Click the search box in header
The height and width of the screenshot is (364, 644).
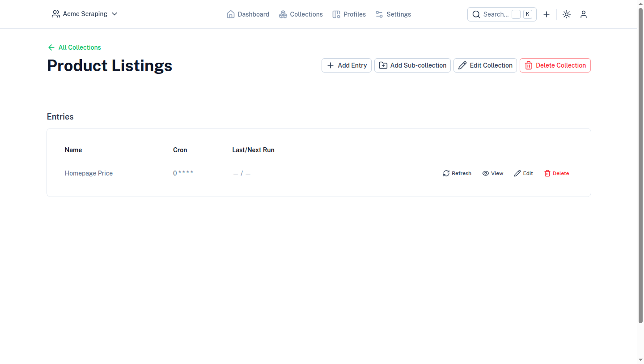pyautogui.click(x=502, y=14)
